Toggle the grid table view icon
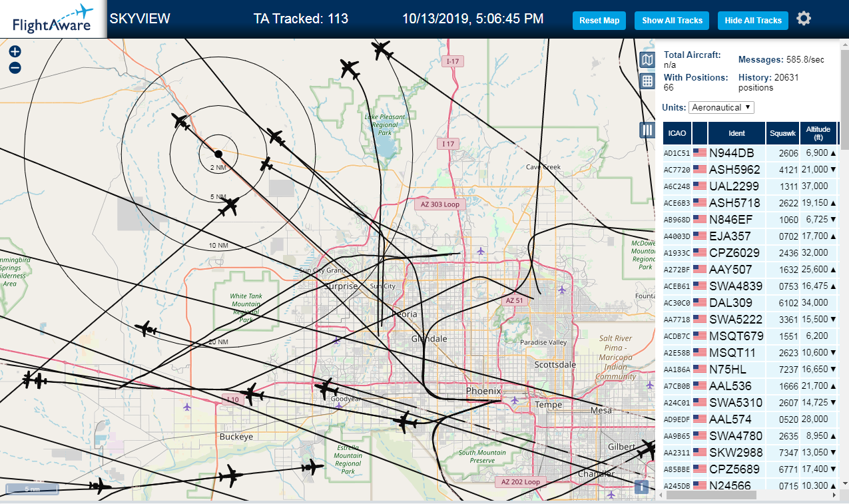 point(647,81)
